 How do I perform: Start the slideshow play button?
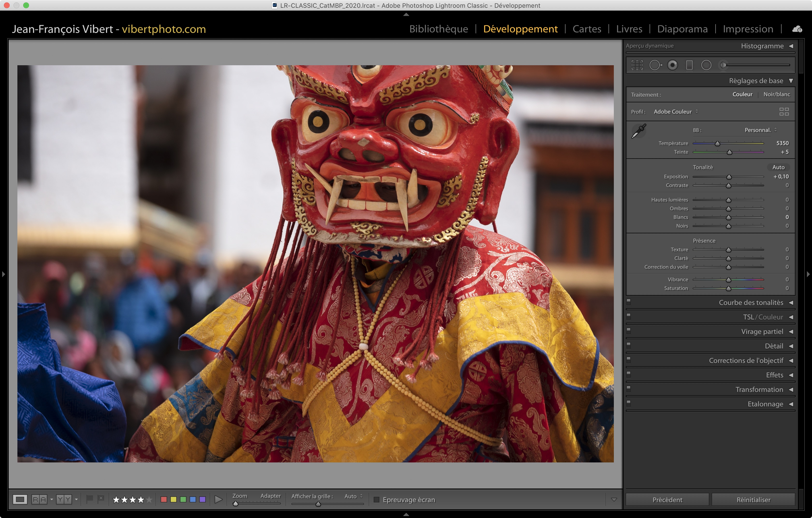[218, 499]
